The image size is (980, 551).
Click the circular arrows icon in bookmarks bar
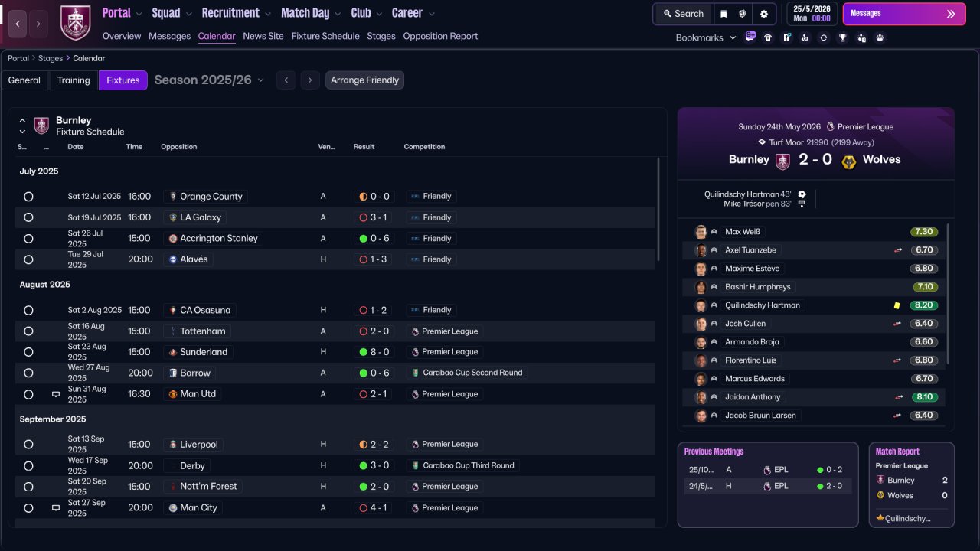pos(824,37)
